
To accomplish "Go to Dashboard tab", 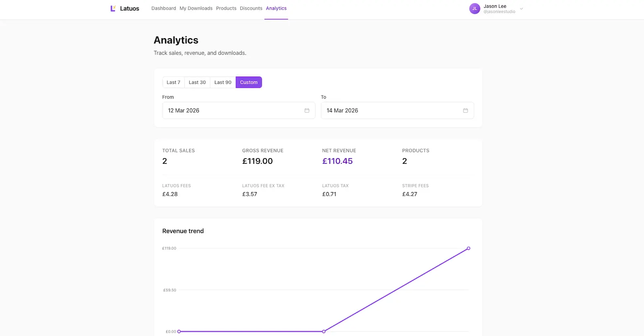I will (x=163, y=8).
